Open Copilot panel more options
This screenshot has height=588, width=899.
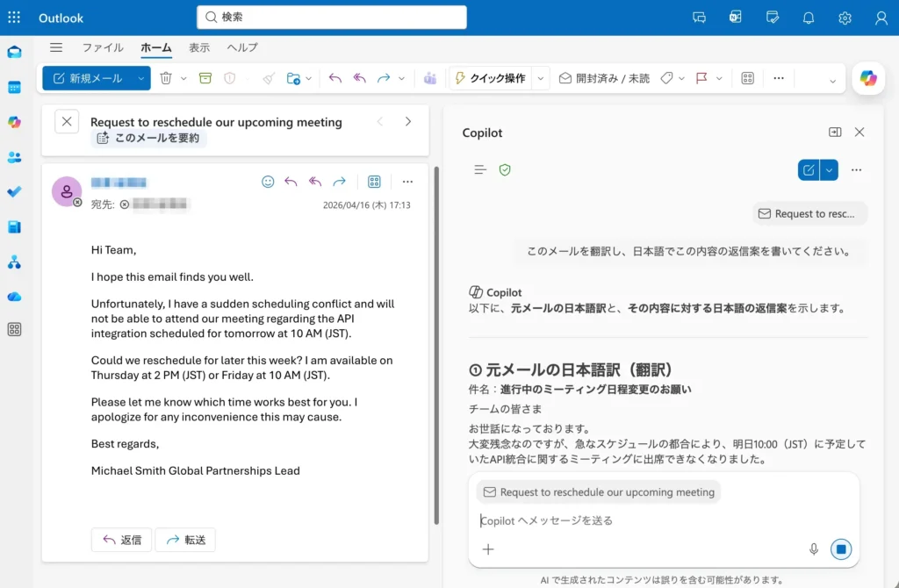856,169
